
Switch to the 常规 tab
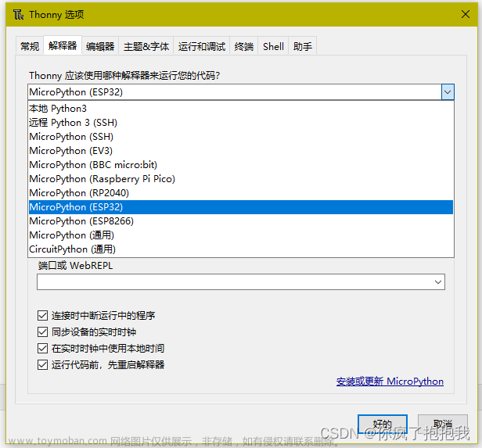pyautogui.click(x=30, y=46)
